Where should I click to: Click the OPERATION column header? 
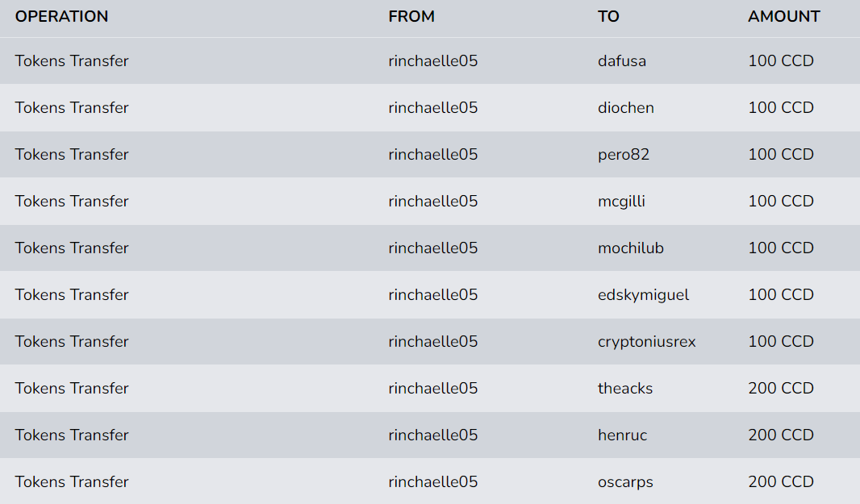[61, 16]
